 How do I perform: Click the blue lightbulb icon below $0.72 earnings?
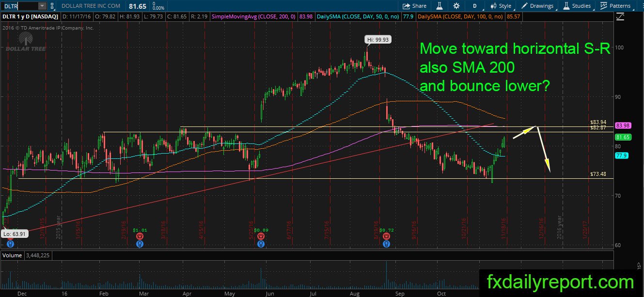tap(386, 244)
